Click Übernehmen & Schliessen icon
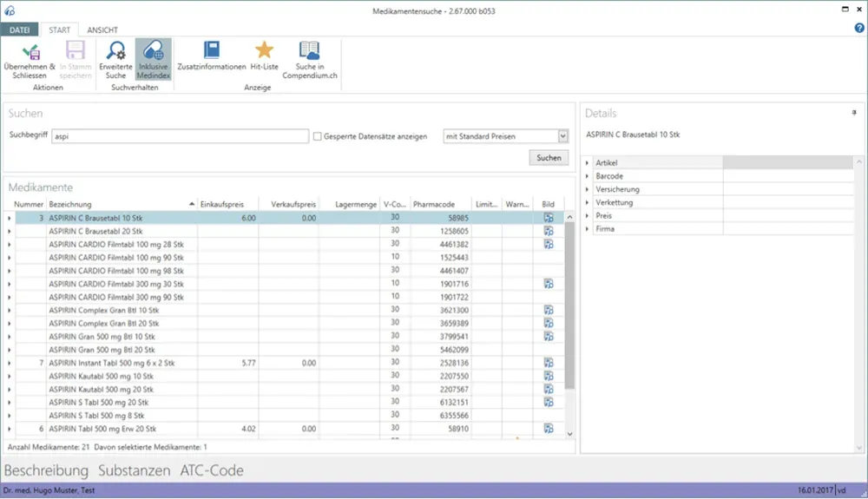 click(30, 52)
